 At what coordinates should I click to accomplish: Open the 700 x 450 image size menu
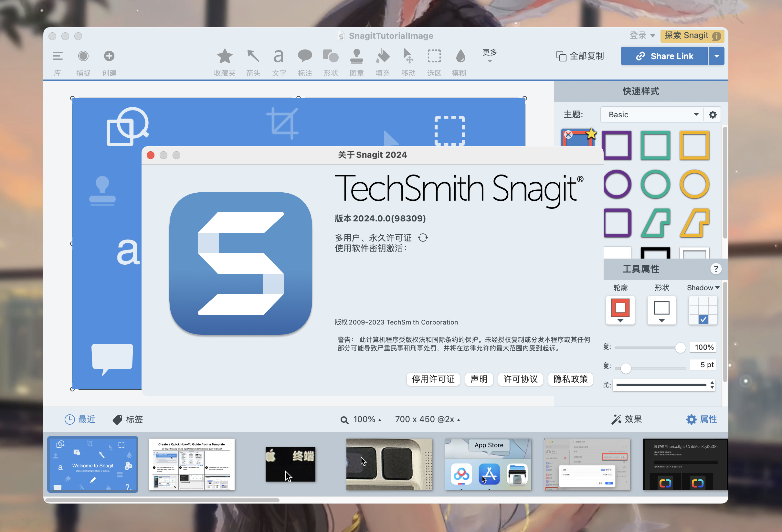click(427, 419)
